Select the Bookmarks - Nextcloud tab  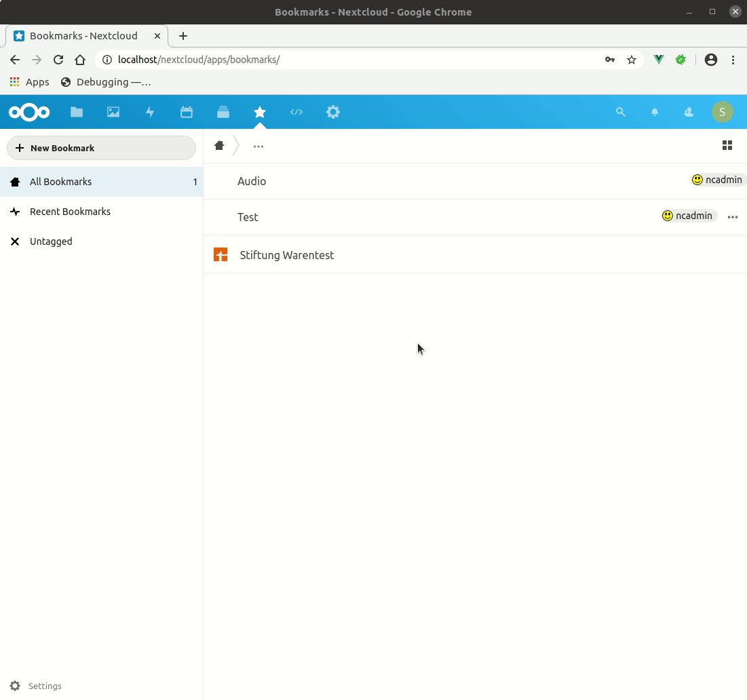(87, 36)
